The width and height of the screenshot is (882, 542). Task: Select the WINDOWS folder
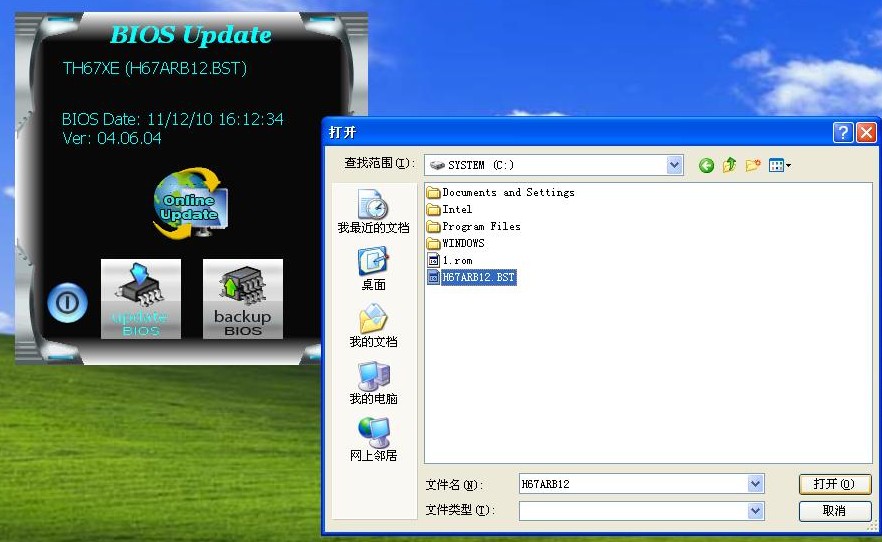pyautogui.click(x=456, y=243)
